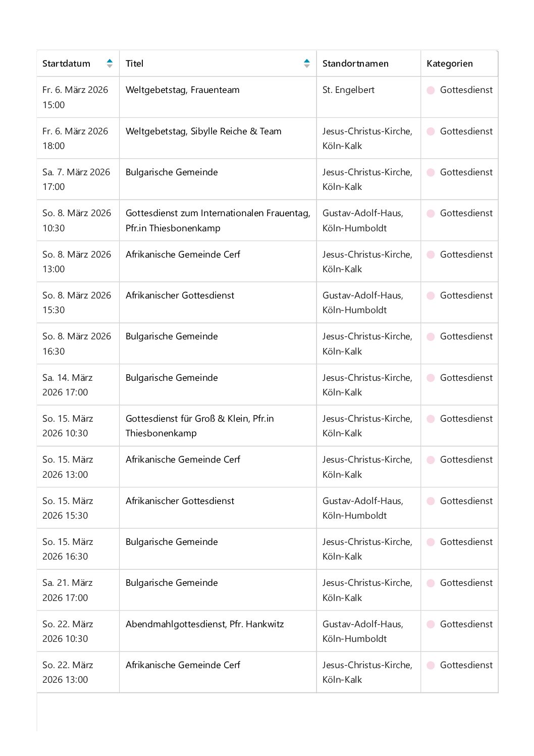Click Gottesdienst category for Abendmahlgottesdienst row

(466, 624)
